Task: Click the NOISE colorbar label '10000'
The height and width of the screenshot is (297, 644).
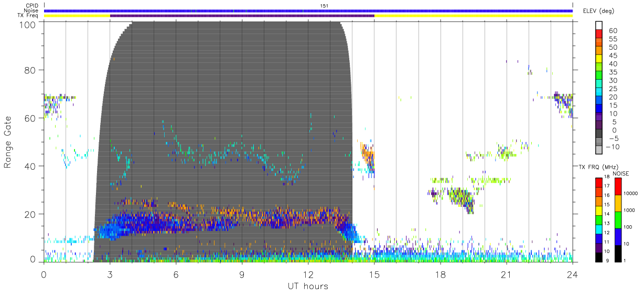Action: click(x=631, y=193)
